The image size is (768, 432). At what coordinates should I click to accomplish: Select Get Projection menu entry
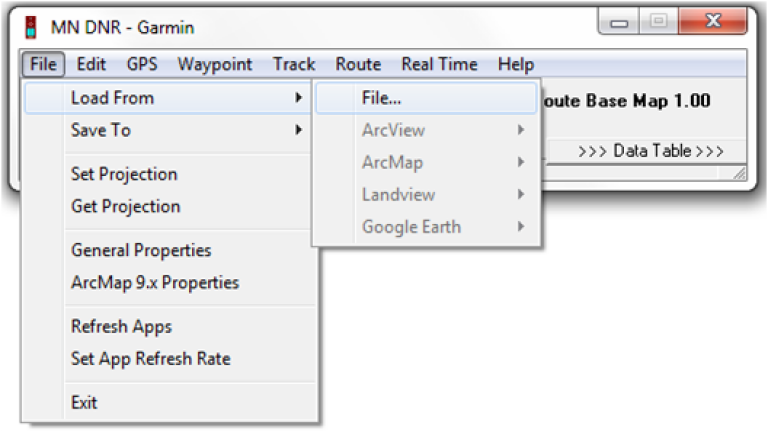point(167,206)
